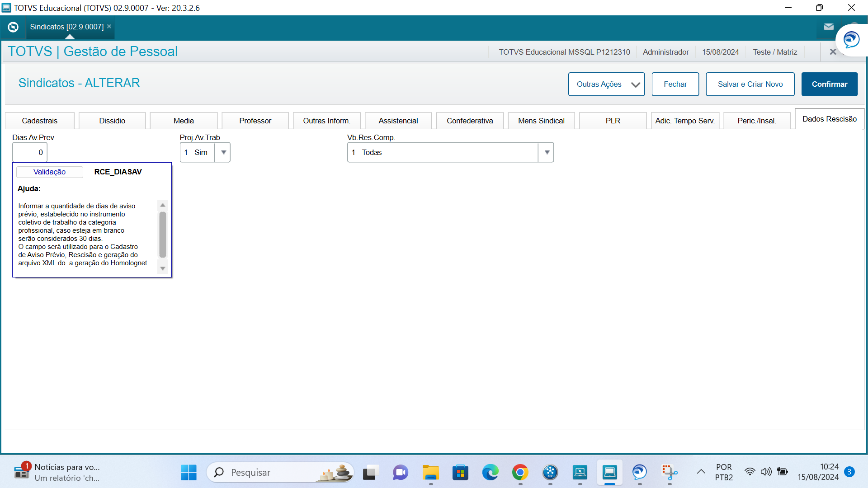
Task: Show hidden system tray icons chevron
Action: 701,472
